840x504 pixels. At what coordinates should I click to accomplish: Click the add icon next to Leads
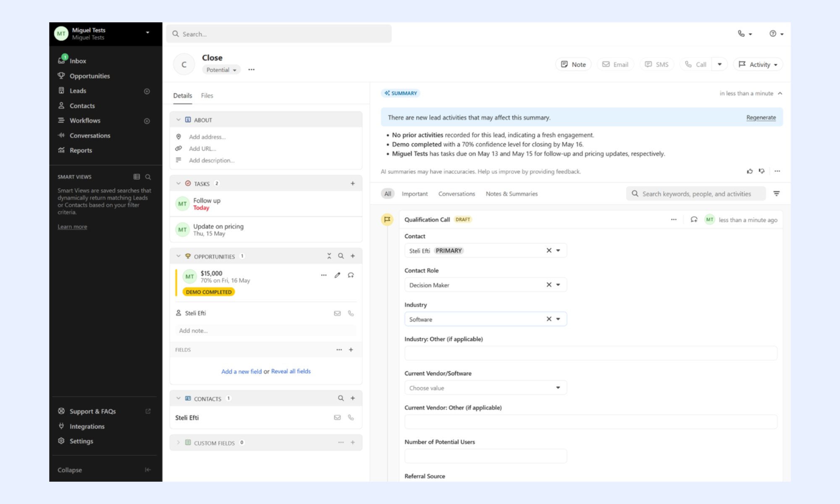tap(147, 91)
